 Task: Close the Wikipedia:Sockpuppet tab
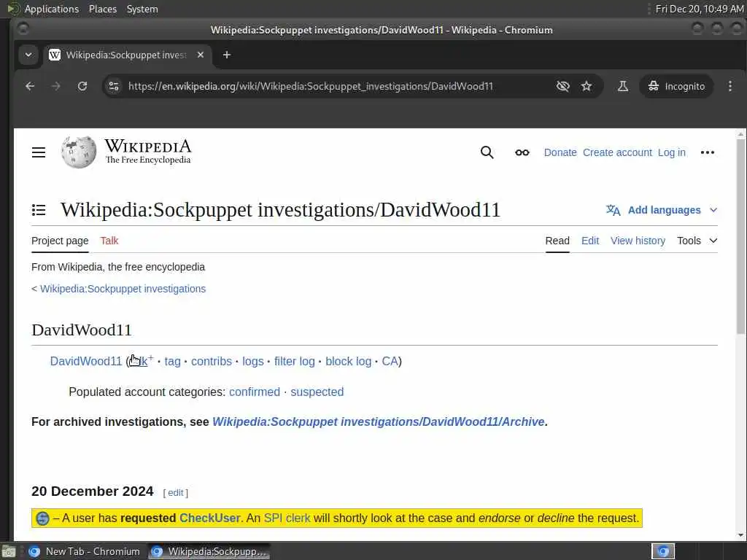pos(201,55)
